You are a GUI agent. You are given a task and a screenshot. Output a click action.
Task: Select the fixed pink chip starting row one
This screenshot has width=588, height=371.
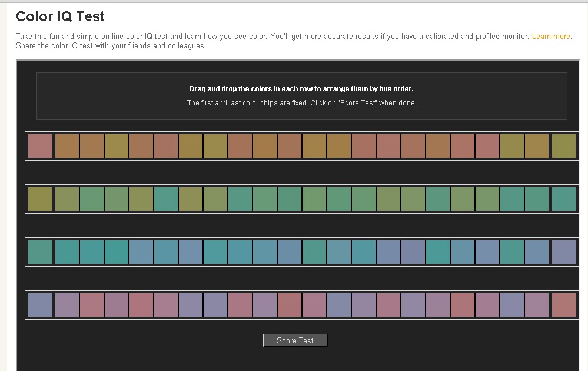coord(39,145)
